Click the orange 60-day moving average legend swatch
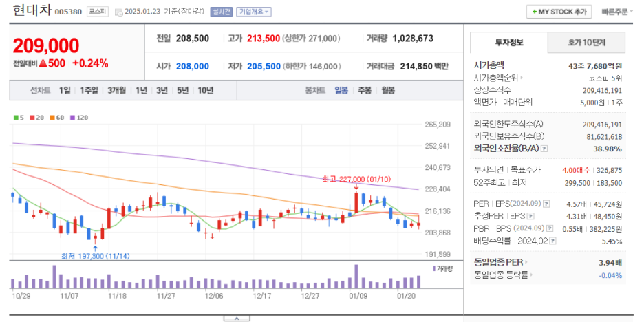644x322 pixels. [x=52, y=118]
